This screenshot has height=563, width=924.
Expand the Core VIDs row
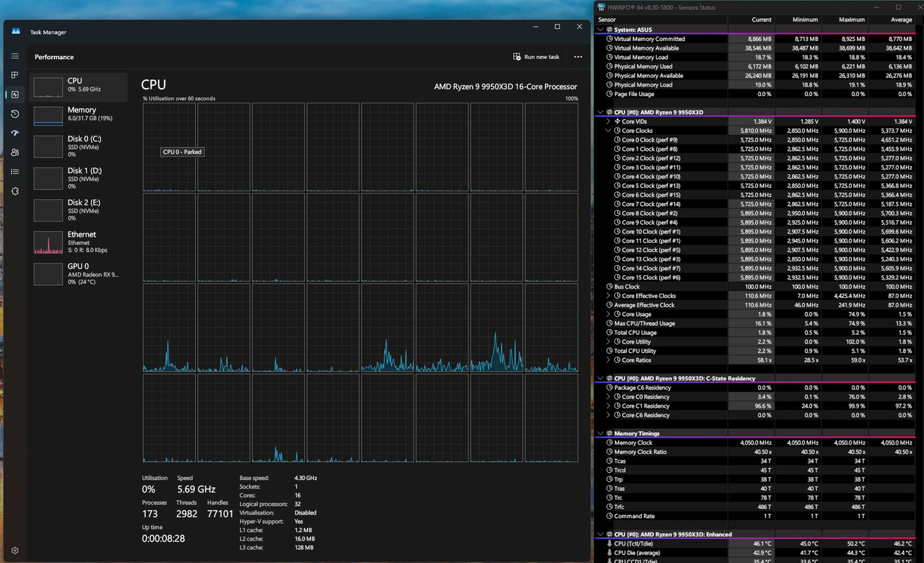[608, 121]
